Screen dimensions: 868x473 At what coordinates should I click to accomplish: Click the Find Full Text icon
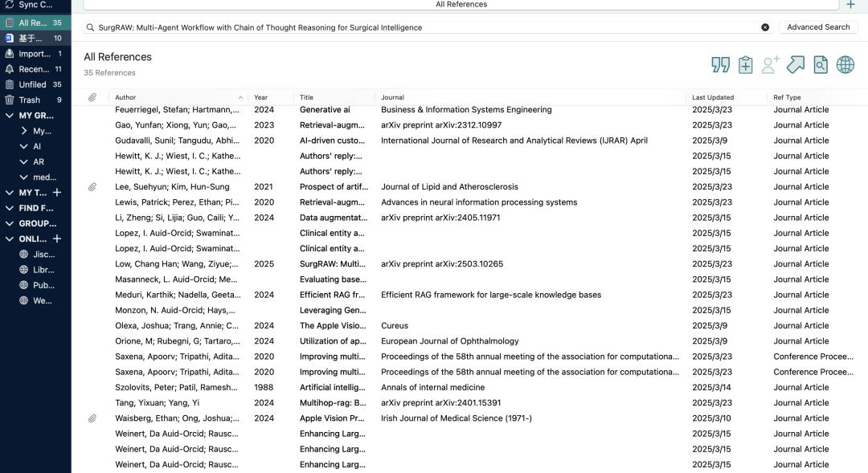coord(821,65)
